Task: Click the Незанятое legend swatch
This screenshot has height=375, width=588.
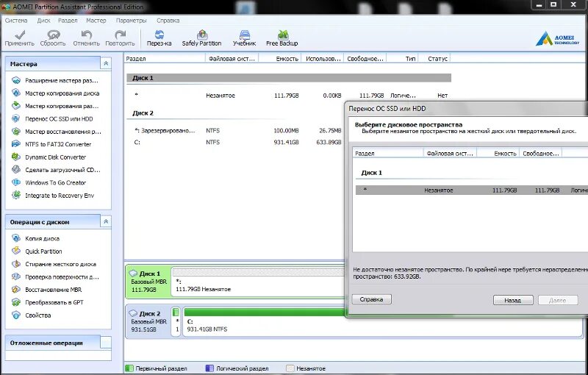Action: click(x=290, y=368)
